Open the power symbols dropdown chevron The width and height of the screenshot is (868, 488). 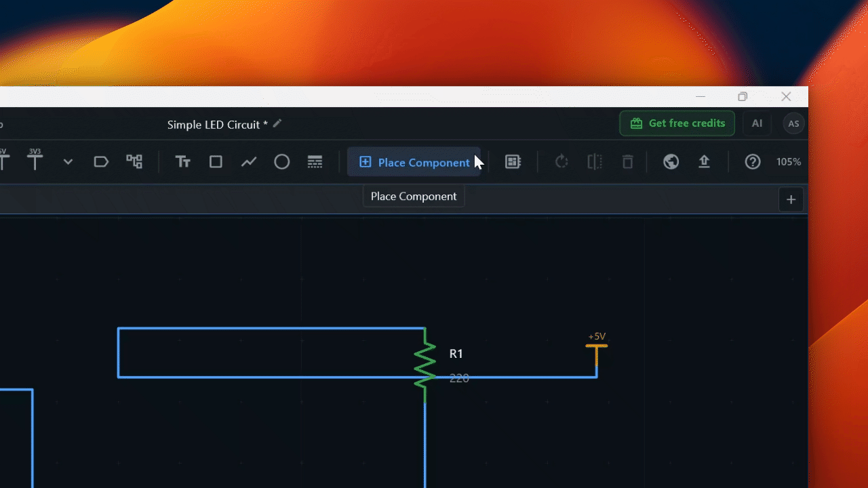(x=68, y=162)
